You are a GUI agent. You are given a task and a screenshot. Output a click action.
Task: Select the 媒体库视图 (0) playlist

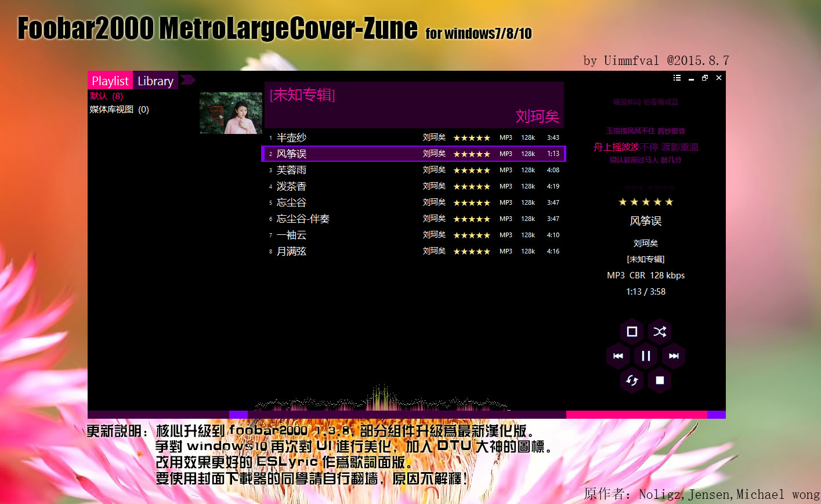(x=120, y=110)
